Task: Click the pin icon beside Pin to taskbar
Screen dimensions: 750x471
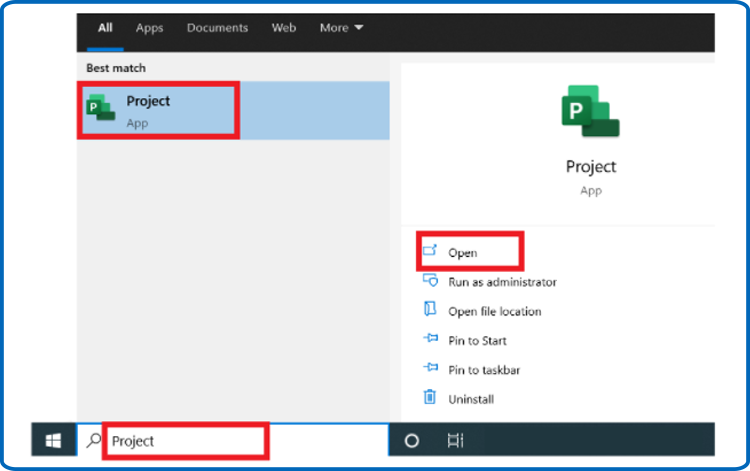Action: click(x=430, y=368)
